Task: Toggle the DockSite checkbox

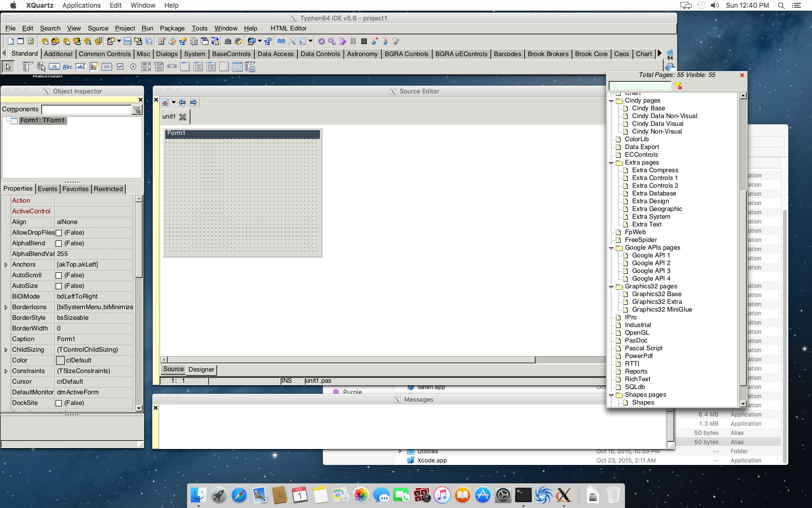Action: coord(59,403)
